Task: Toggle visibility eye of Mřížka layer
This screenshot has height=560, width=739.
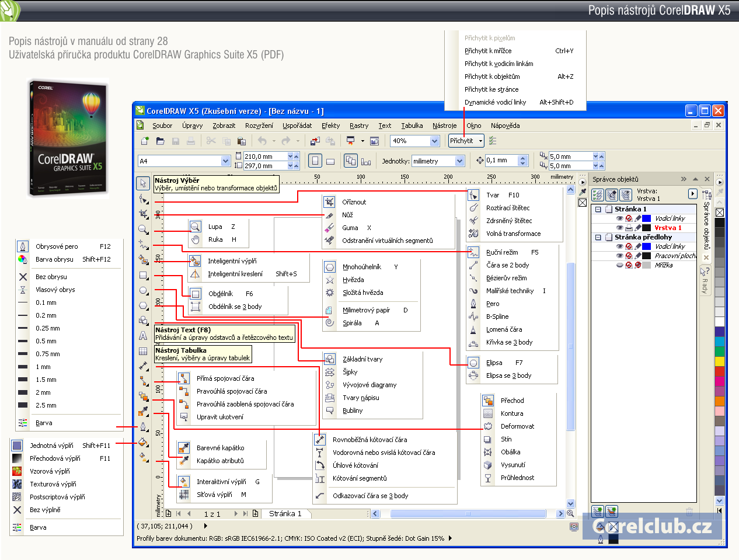Action: tap(619, 265)
